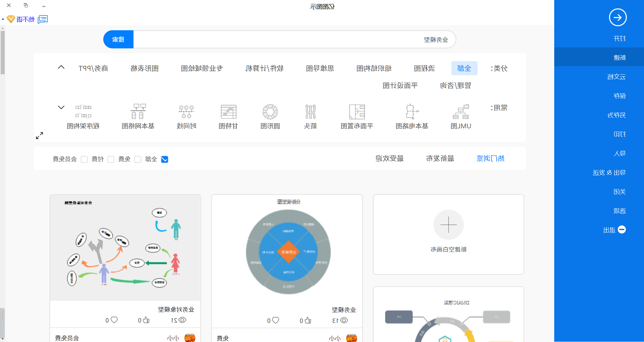Click the diagonal expand arrows icon
Viewport: 644px width, 342px height.
click(40, 135)
